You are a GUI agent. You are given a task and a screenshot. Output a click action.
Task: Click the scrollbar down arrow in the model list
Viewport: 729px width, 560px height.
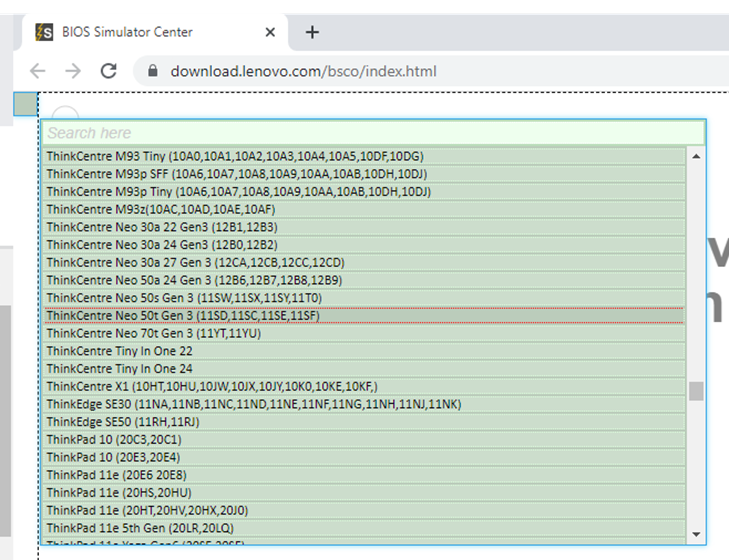[x=696, y=534]
